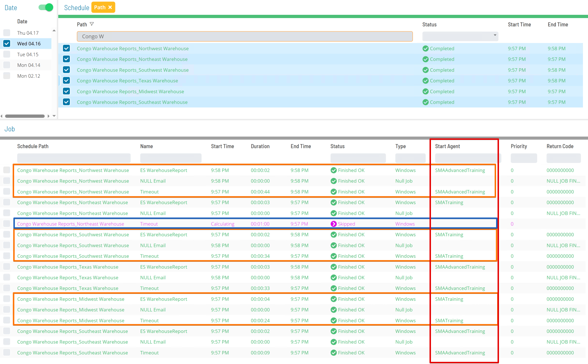The width and height of the screenshot is (588, 364).
Task: Click the date panel scroll-left arrow
Action: tap(1, 116)
